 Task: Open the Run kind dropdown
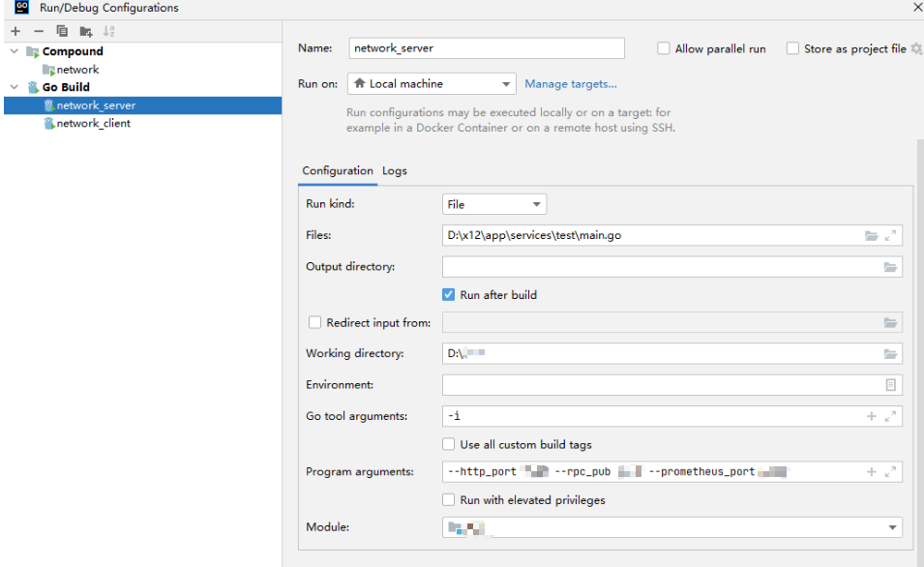(x=494, y=204)
